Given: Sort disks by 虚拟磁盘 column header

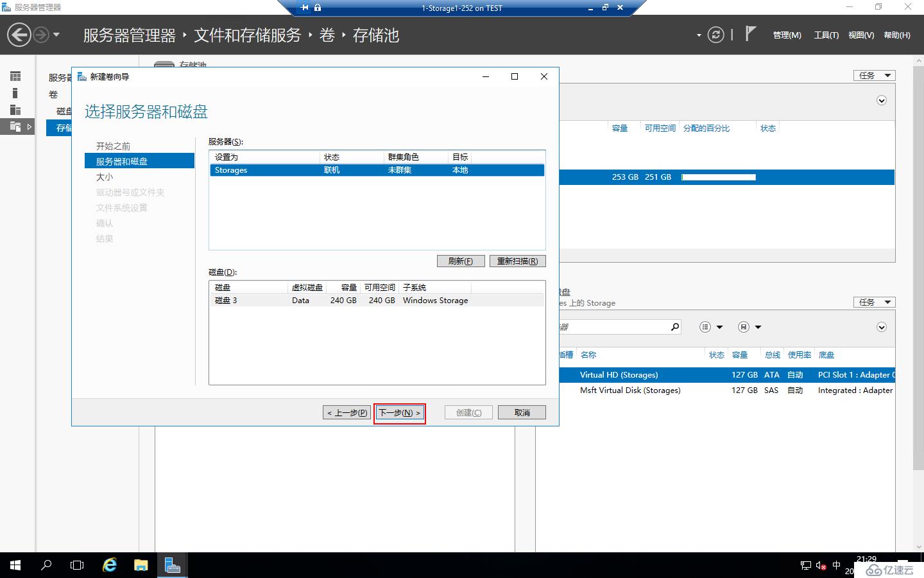Looking at the screenshot, I should 307,287.
